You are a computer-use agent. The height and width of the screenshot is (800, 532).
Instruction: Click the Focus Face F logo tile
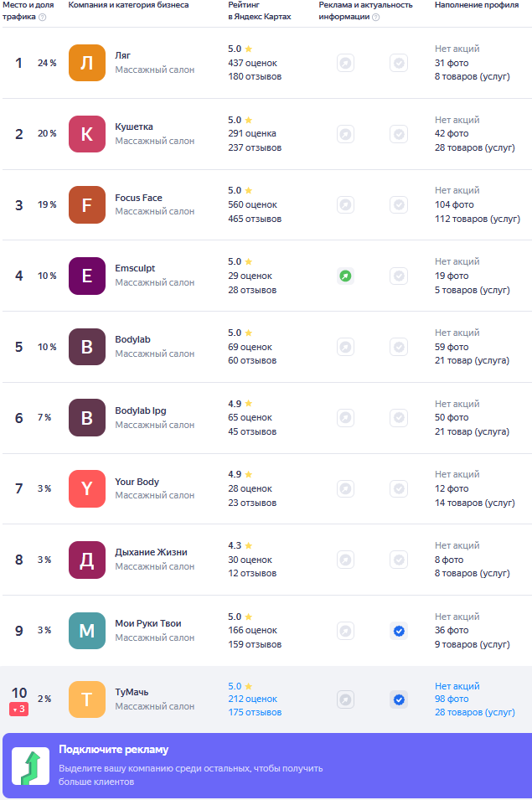coord(86,205)
